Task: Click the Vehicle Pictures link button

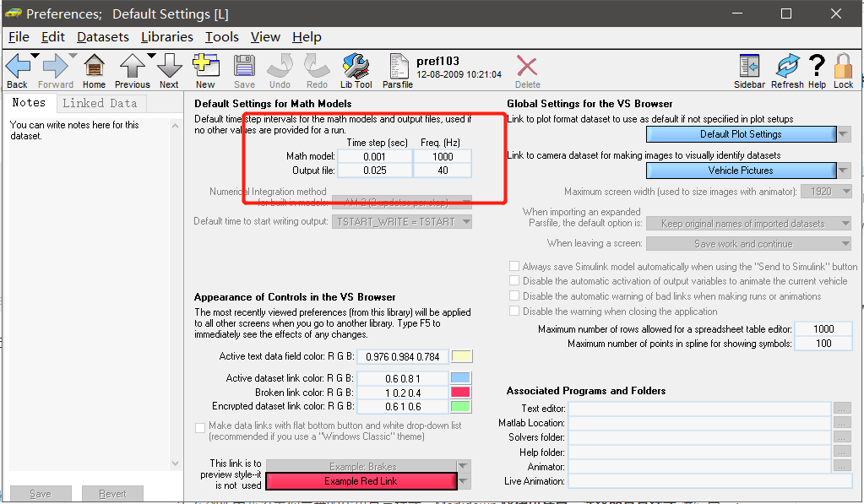Action: coord(741,171)
